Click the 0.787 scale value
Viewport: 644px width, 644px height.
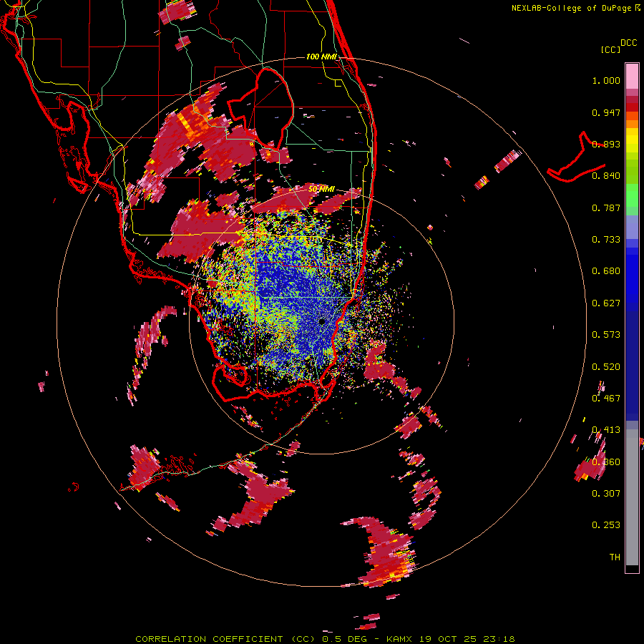coord(606,208)
